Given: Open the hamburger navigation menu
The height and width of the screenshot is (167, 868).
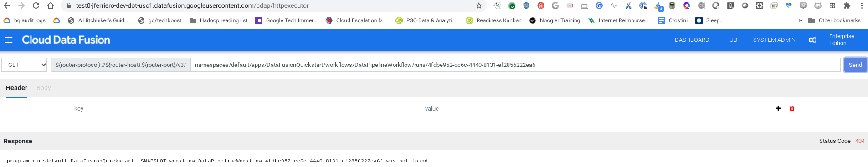Looking at the screenshot, I should click(8, 40).
